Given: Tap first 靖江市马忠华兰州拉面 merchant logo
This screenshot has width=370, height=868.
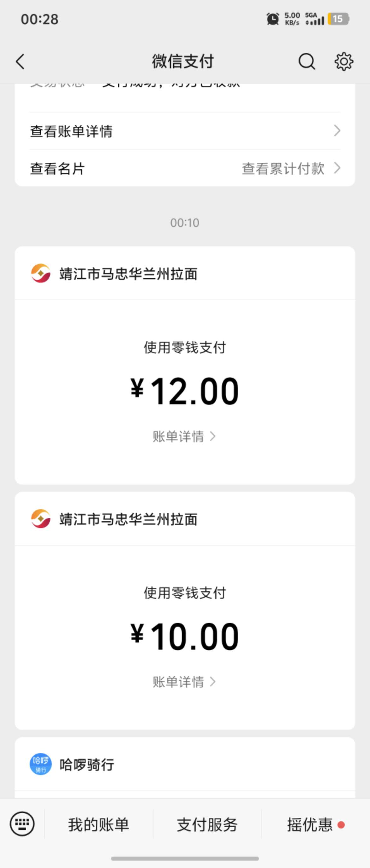Looking at the screenshot, I should pos(41,273).
